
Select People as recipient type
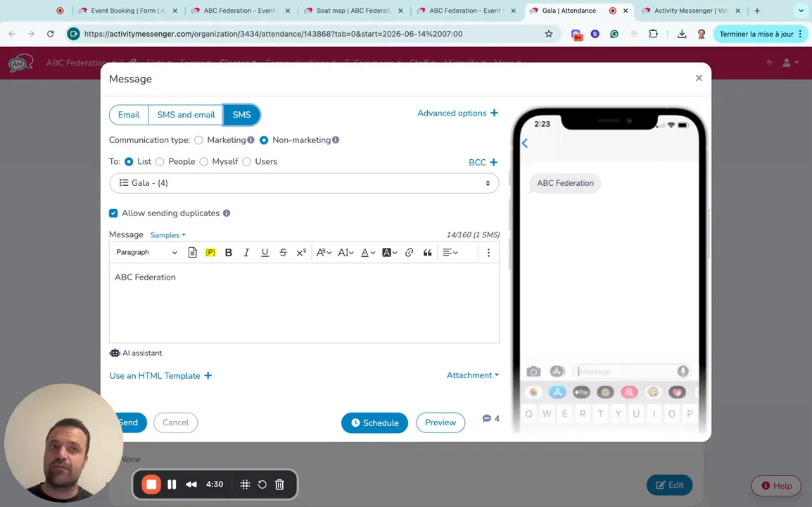click(x=160, y=162)
